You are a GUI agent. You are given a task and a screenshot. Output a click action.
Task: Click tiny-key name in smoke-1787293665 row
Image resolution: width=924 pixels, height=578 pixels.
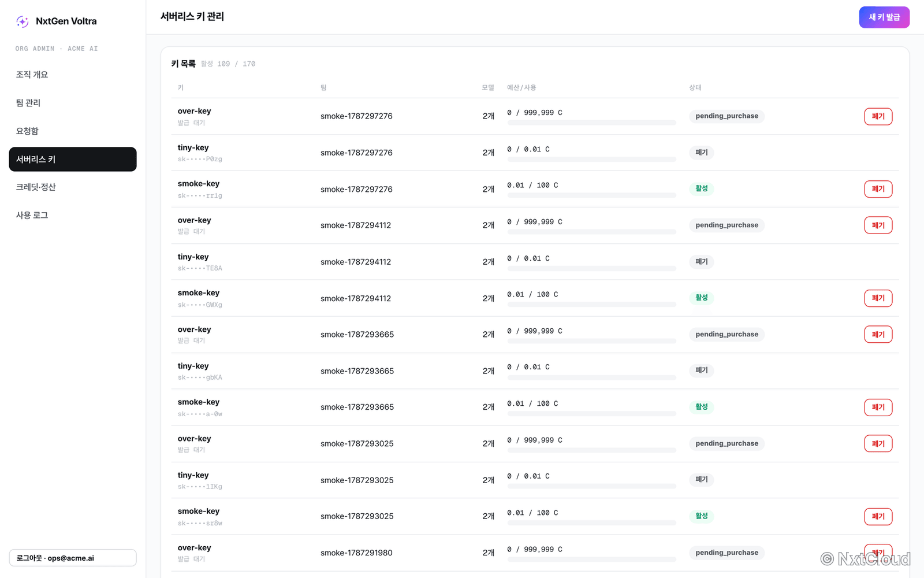click(x=193, y=366)
